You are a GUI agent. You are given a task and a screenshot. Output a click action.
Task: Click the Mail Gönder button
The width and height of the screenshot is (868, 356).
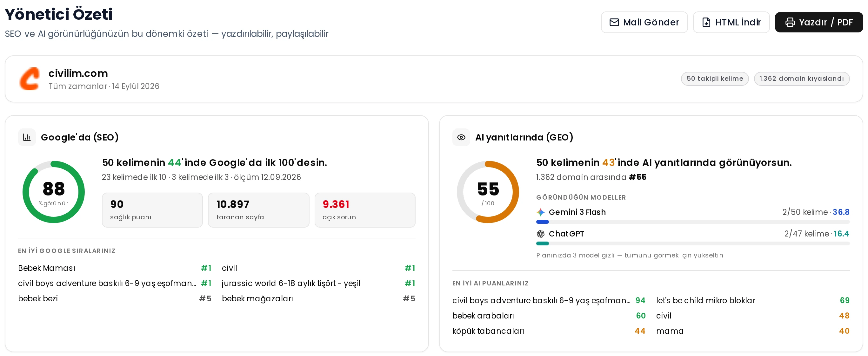(644, 22)
